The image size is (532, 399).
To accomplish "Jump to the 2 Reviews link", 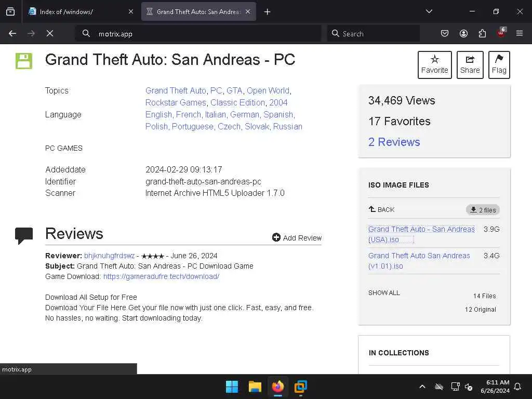I will 394,142.
